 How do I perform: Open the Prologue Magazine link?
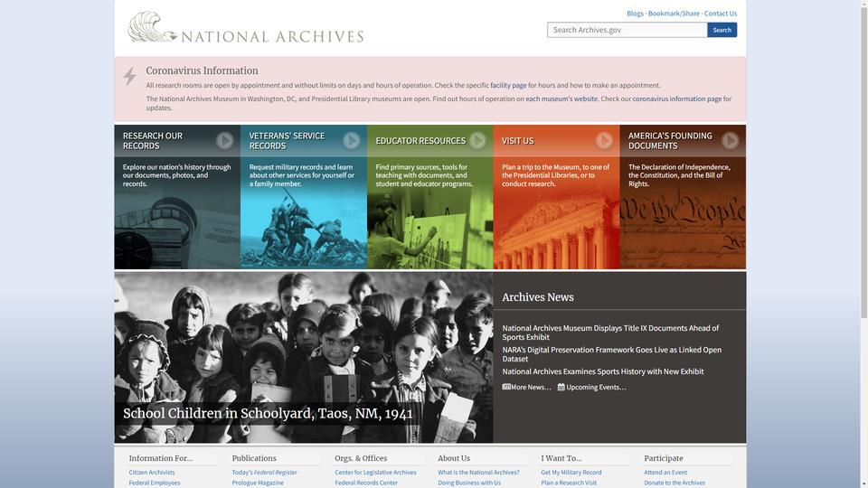(258, 483)
